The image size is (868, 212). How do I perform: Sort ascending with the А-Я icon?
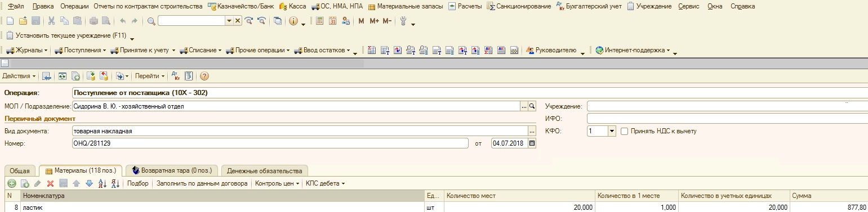coord(103,183)
